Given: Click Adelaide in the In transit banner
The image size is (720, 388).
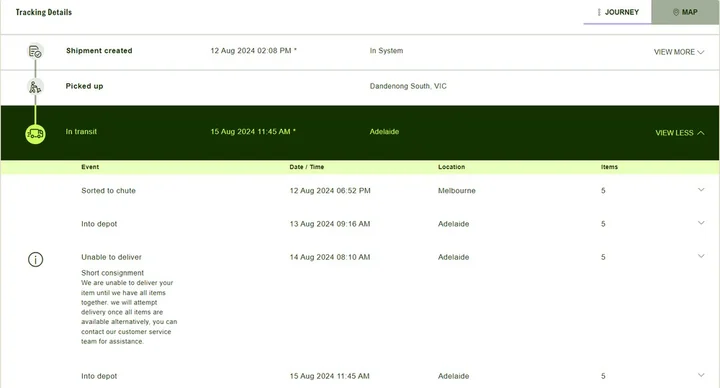Looking at the screenshot, I should tap(384, 132).
